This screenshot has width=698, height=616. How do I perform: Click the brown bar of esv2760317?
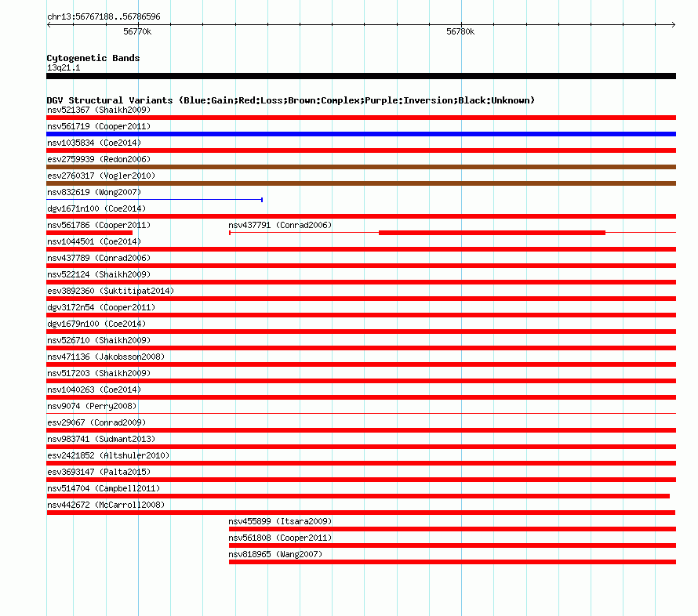pos(361,183)
